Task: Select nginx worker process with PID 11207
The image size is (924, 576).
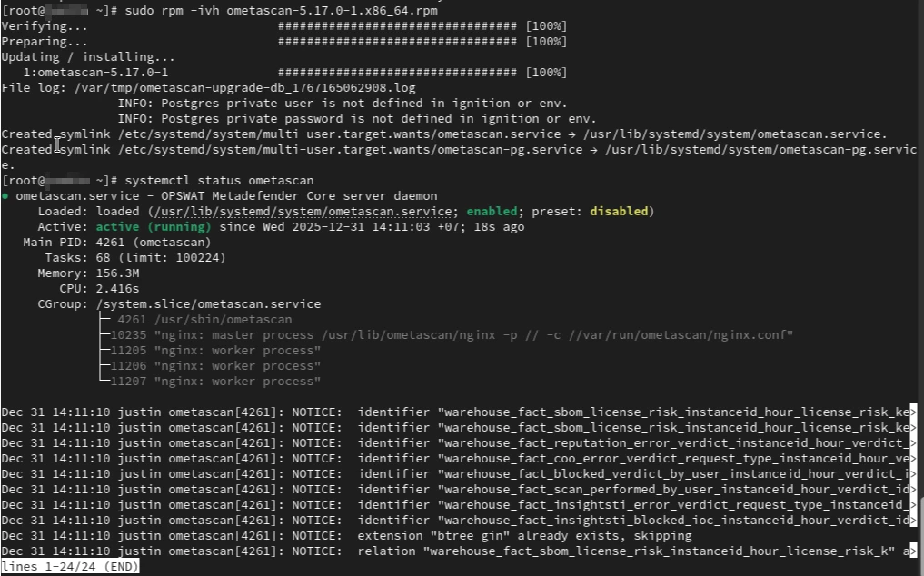Action: point(214,382)
